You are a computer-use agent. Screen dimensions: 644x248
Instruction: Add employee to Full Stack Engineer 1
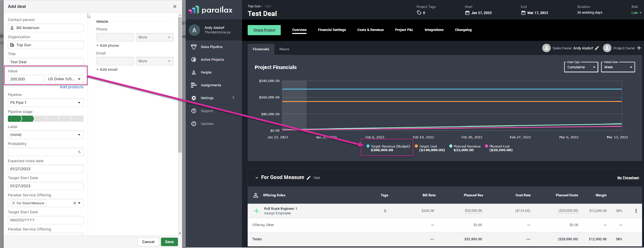pos(257,211)
